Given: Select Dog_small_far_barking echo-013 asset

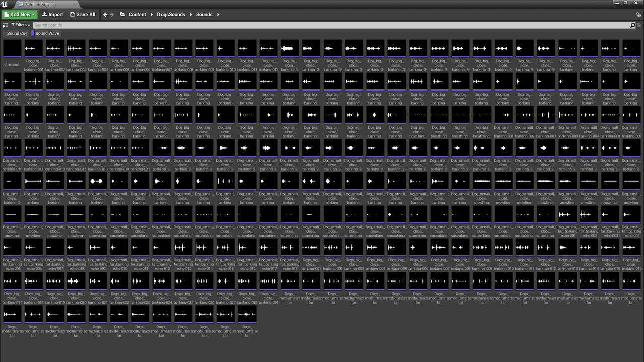Looking at the screenshot, I should [x=183, y=253].
